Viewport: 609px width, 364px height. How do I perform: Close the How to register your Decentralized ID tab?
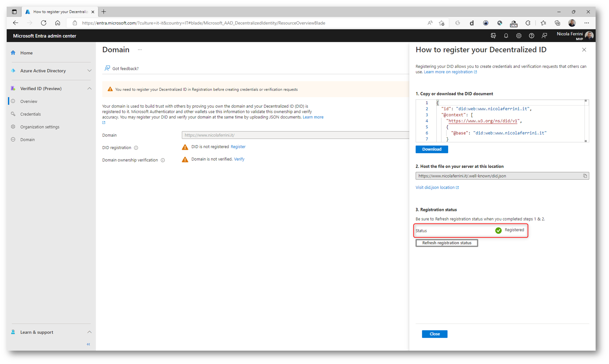tap(93, 12)
